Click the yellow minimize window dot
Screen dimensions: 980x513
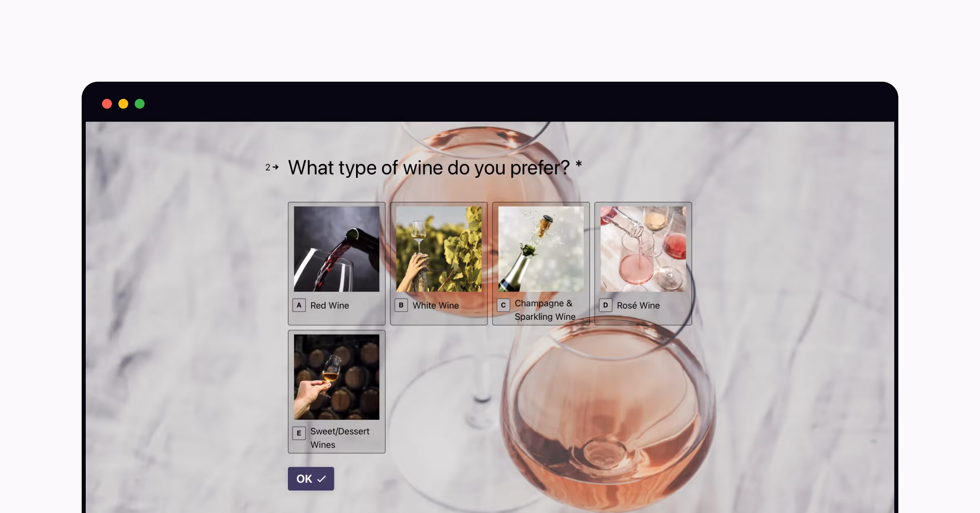tap(123, 104)
